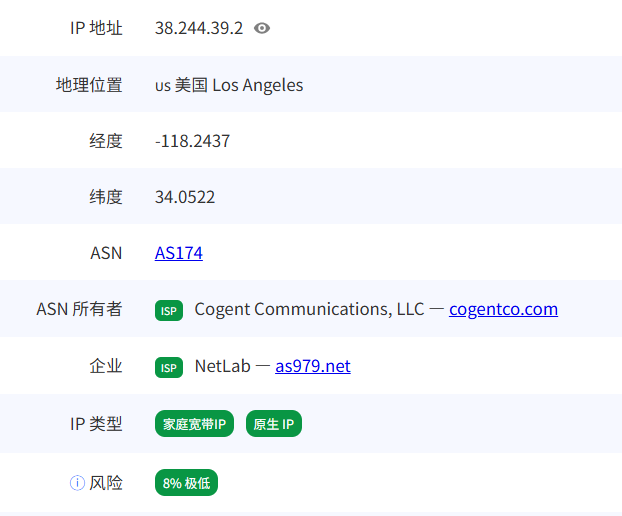Click the latitude value 34.0522

tap(185, 197)
